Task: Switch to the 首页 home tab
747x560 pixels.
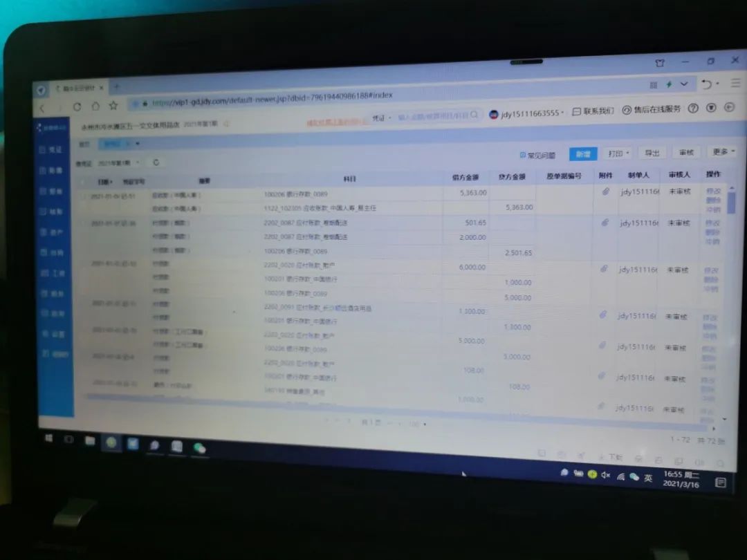Action: (x=84, y=144)
